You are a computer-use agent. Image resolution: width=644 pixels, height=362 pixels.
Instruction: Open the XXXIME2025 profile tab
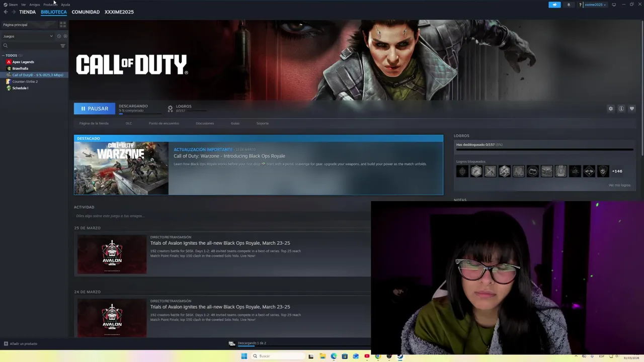[x=119, y=12]
